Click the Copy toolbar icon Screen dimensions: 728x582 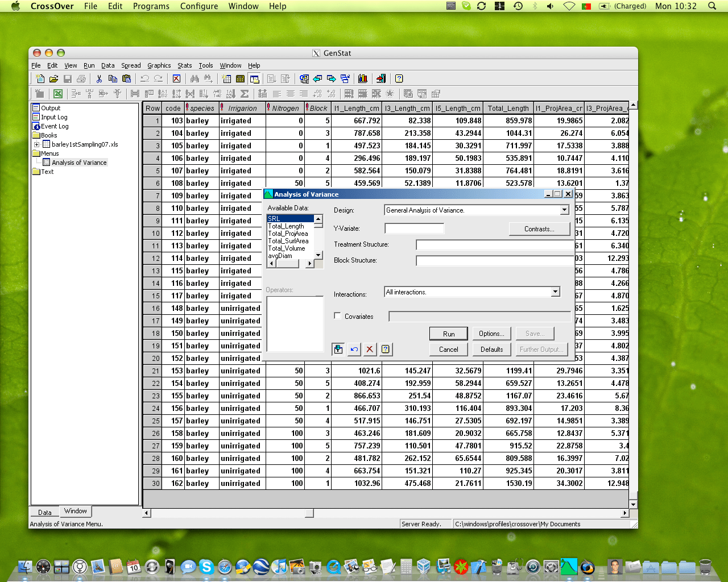point(113,79)
